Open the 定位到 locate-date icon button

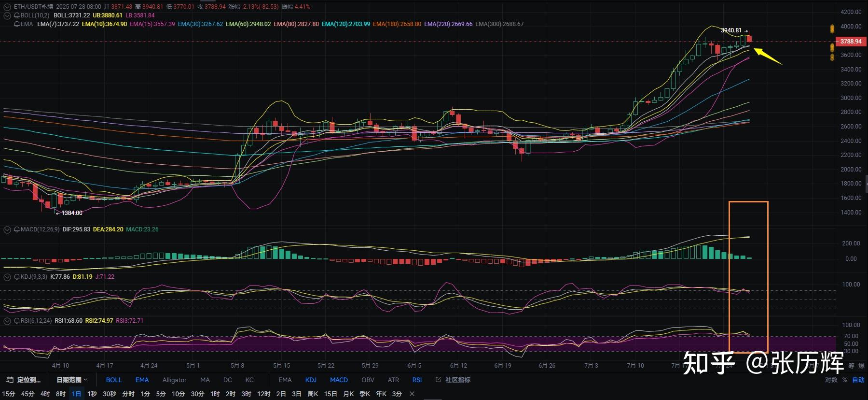[10, 380]
